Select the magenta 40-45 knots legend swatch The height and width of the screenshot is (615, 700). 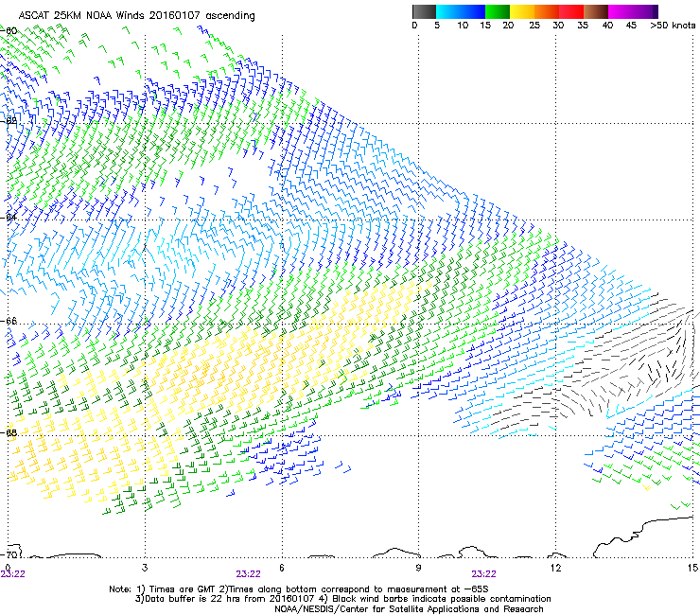pyautogui.click(x=621, y=11)
